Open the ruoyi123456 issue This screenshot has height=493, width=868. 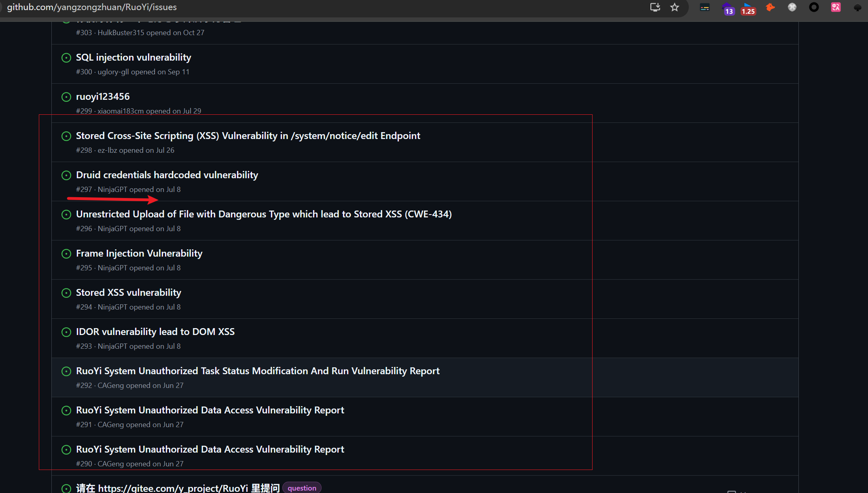click(x=103, y=97)
